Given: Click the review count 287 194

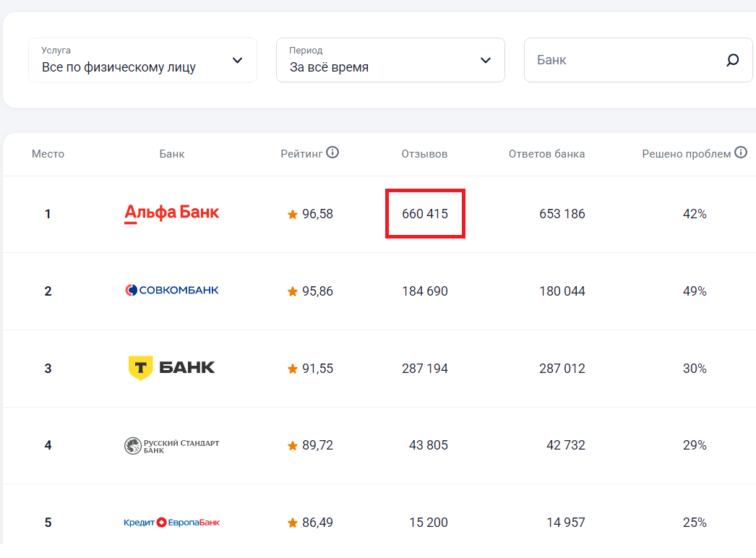Looking at the screenshot, I should (x=425, y=369).
